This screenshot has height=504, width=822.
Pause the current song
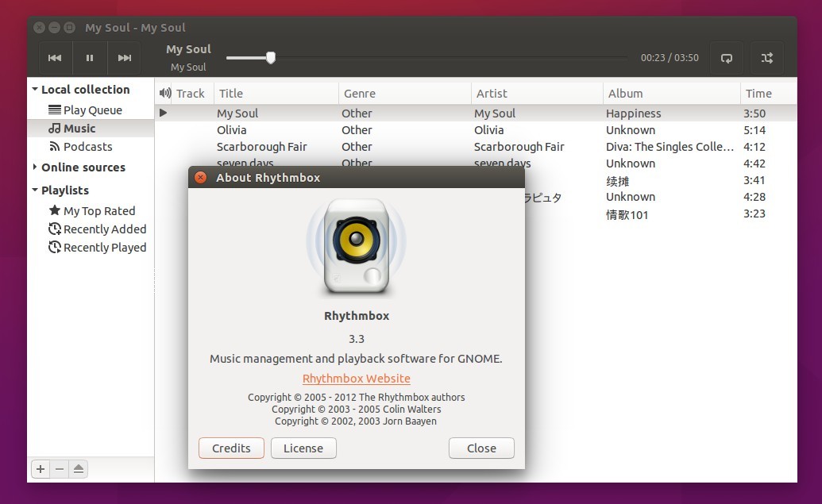pyautogui.click(x=90, y=58)
